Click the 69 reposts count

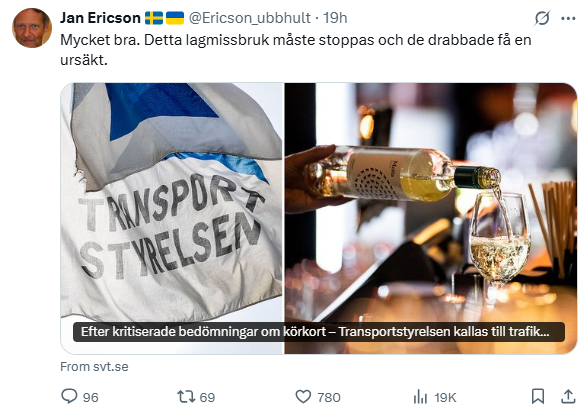tap(207, 397)
